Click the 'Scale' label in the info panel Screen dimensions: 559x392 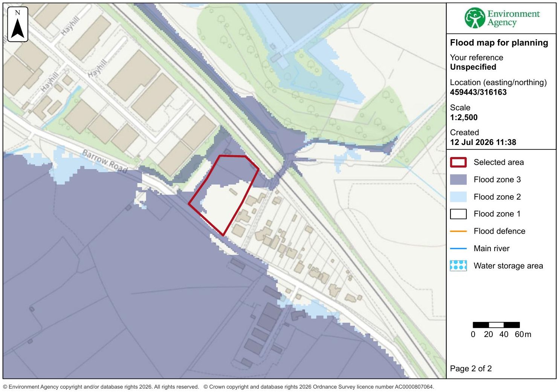[x=460, y=108]
